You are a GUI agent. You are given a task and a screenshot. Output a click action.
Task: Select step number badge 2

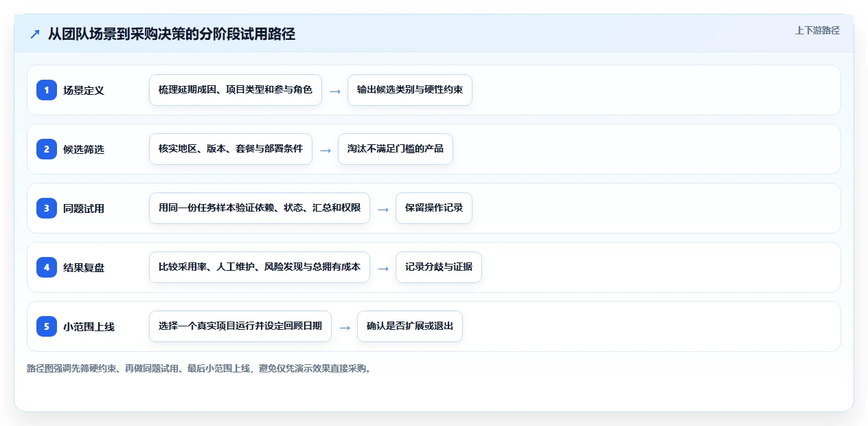[x=47, y=149]
